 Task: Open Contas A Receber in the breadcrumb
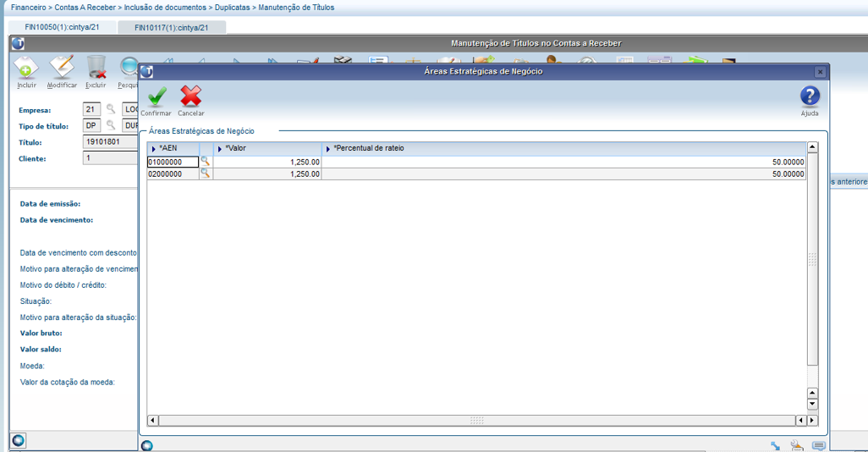85,8
